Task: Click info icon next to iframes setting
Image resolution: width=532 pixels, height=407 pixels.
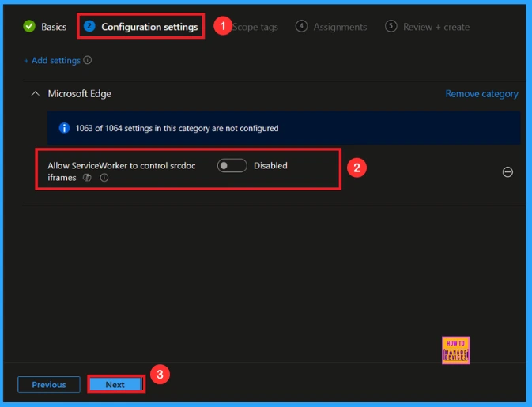Action: (x=104, y=178)
